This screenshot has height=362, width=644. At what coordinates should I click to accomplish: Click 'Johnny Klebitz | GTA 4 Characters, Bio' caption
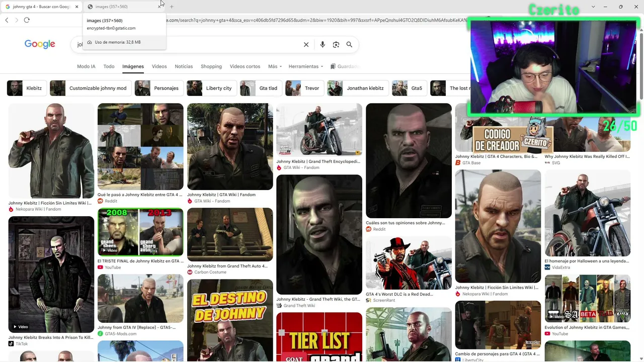tap(497, 156)
